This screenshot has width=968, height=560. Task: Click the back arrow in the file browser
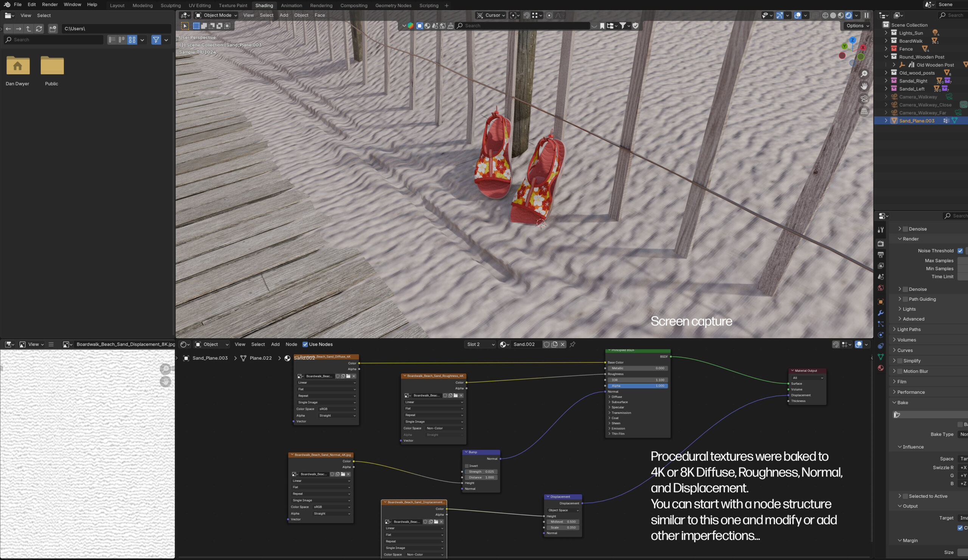pyautogui.click(x=8, y=28)
